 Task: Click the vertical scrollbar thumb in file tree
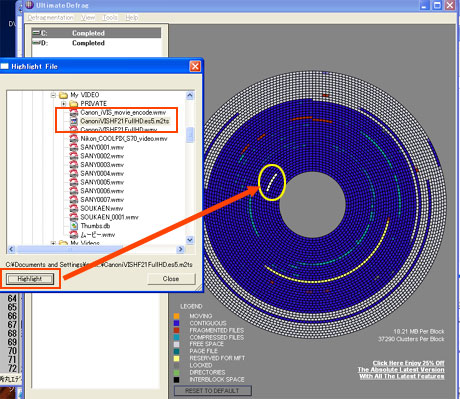click(x=190, y=135)
